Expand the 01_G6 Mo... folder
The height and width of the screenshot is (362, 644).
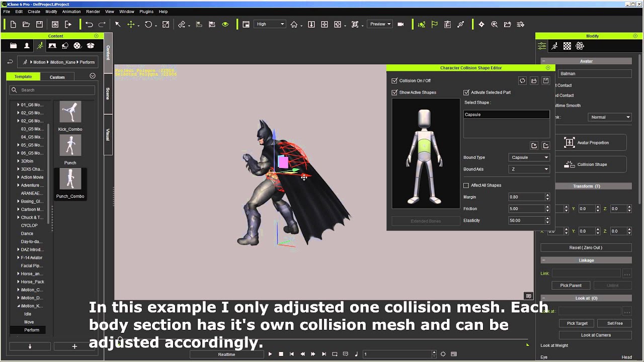(x=18, y=105)
